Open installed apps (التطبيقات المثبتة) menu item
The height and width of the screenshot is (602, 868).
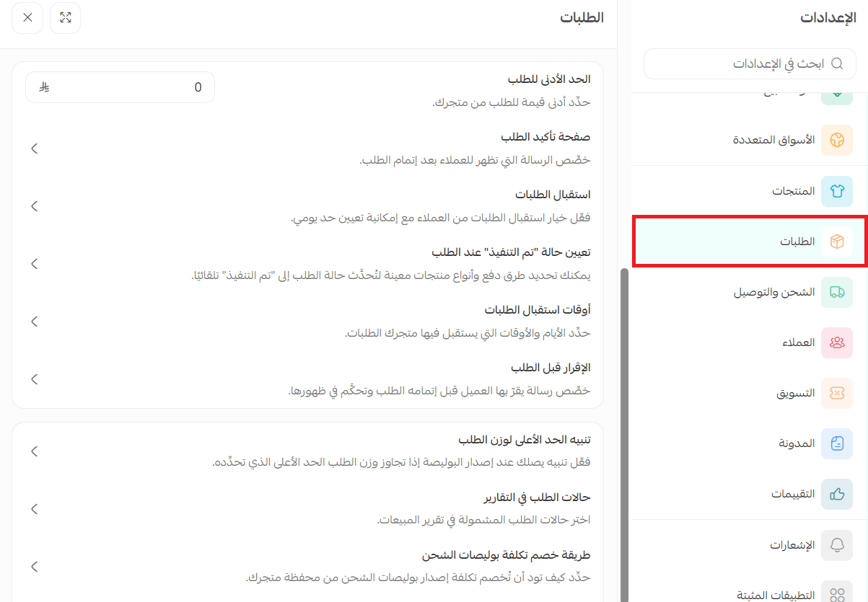tap(776, 595)
